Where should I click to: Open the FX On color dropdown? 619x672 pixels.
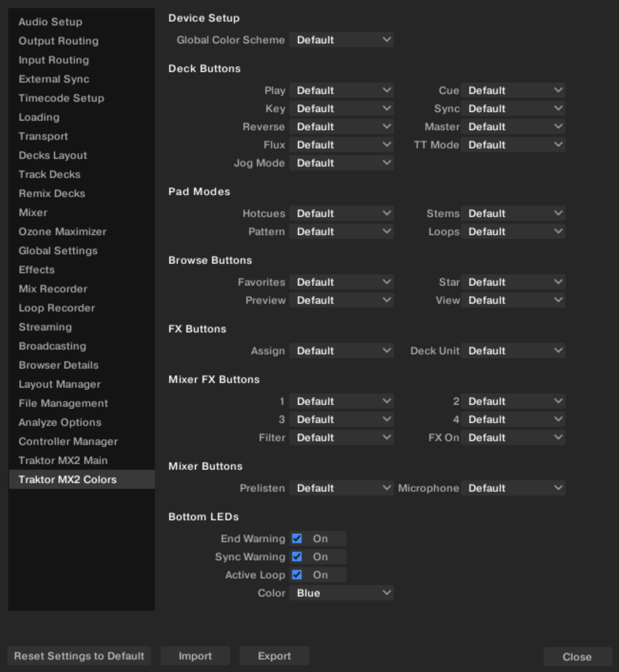tap(513, 438)
